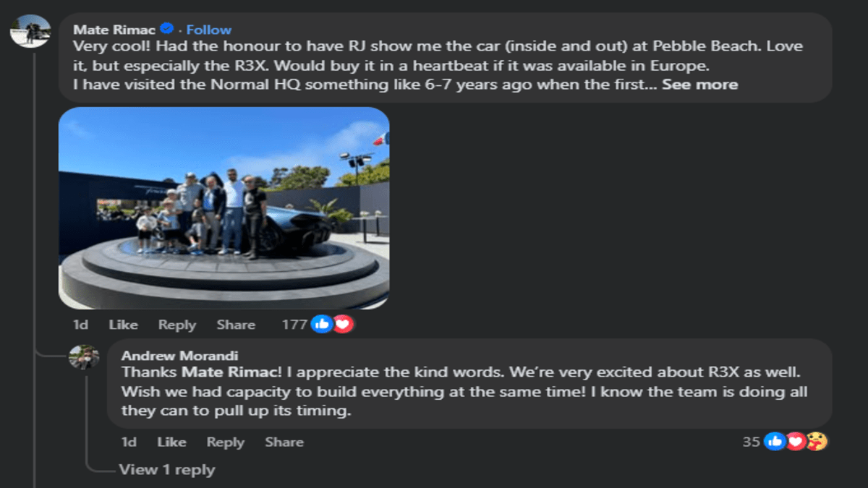Open Andrew Morandi's profile name link
Viewport: 868px width, 488px height.
pyautogui.click(x=179, y=356)
